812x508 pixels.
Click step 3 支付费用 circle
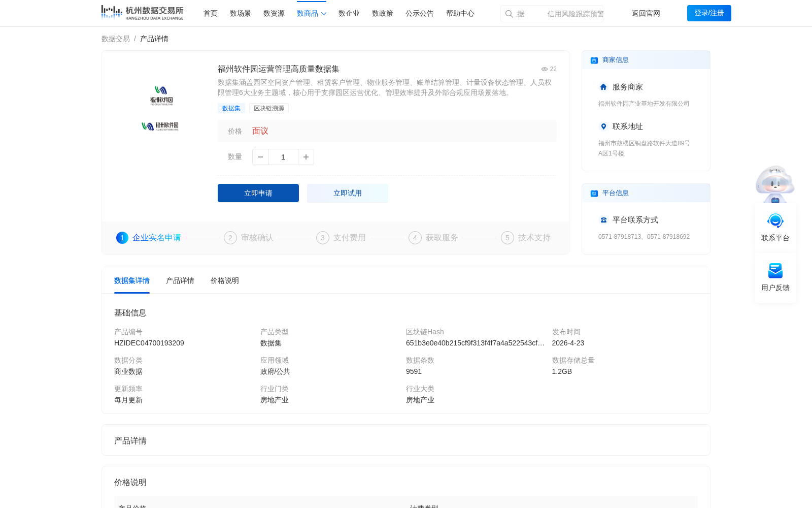323,238
